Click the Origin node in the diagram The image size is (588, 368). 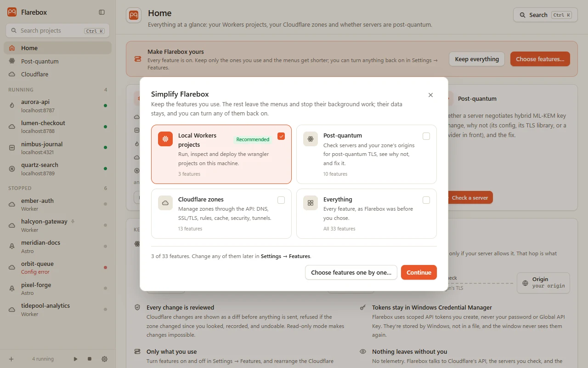543,283
